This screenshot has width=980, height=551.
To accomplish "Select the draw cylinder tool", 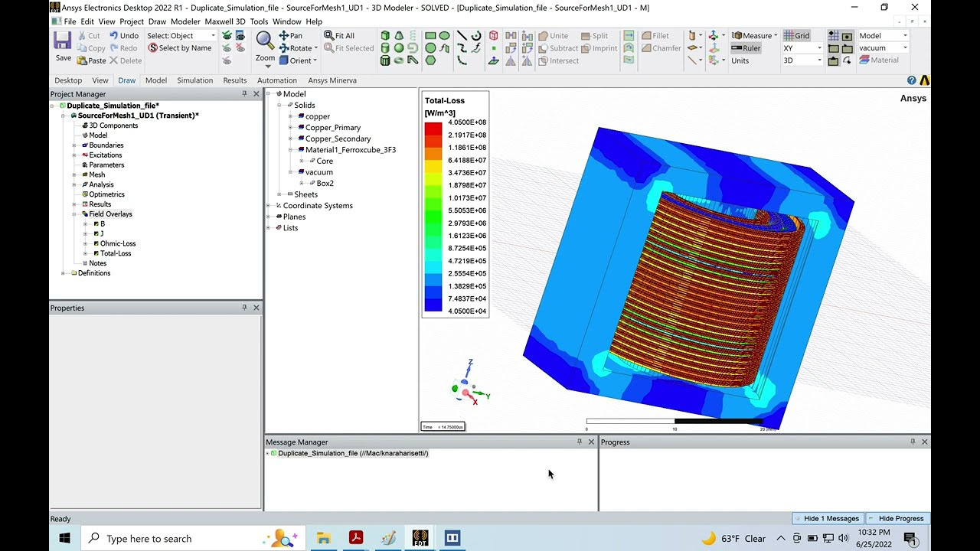I will [385, 47].
